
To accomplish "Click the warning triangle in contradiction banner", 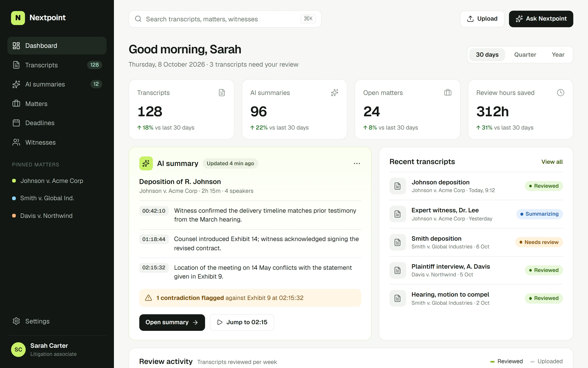I will (x=148, y=298).
